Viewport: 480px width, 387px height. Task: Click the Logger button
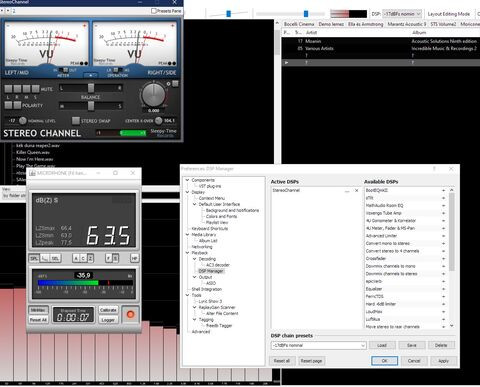pos(108,320)
